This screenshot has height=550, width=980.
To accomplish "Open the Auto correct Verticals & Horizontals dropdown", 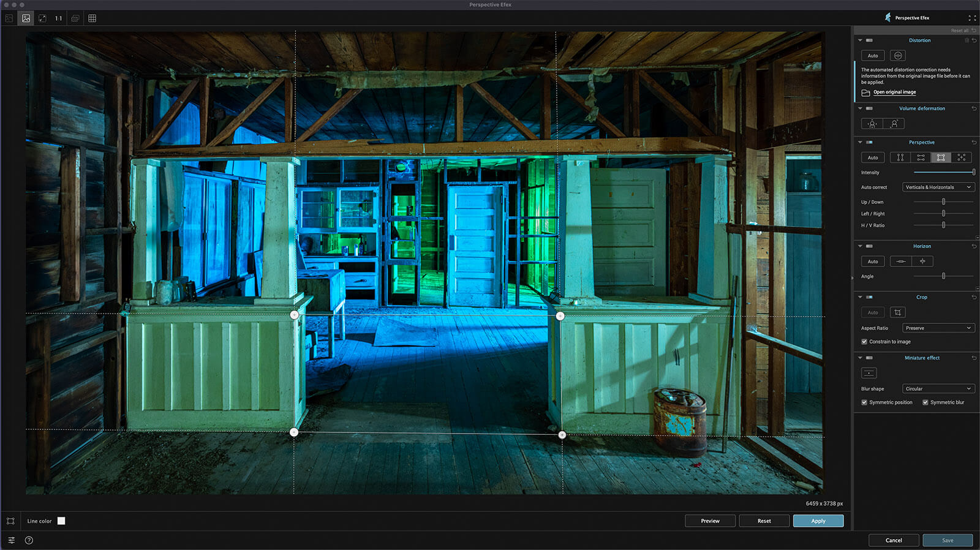I will click(x=938, y=187).
